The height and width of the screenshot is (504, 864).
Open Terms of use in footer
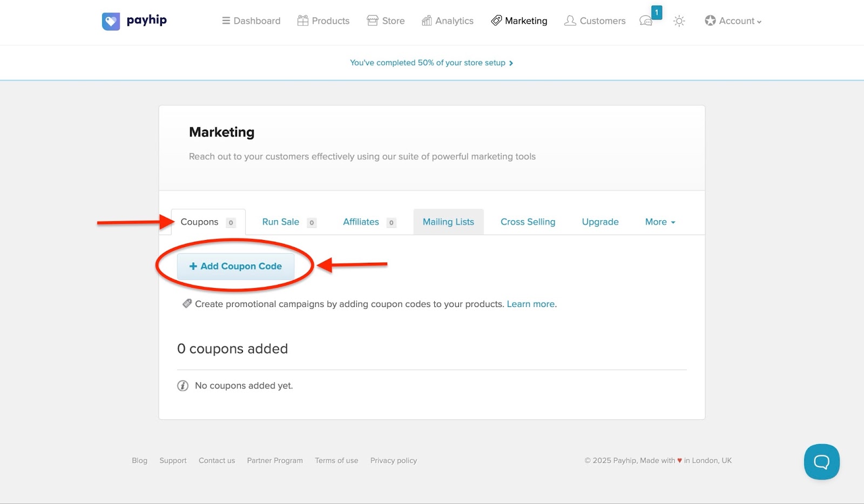click(336, 460)
